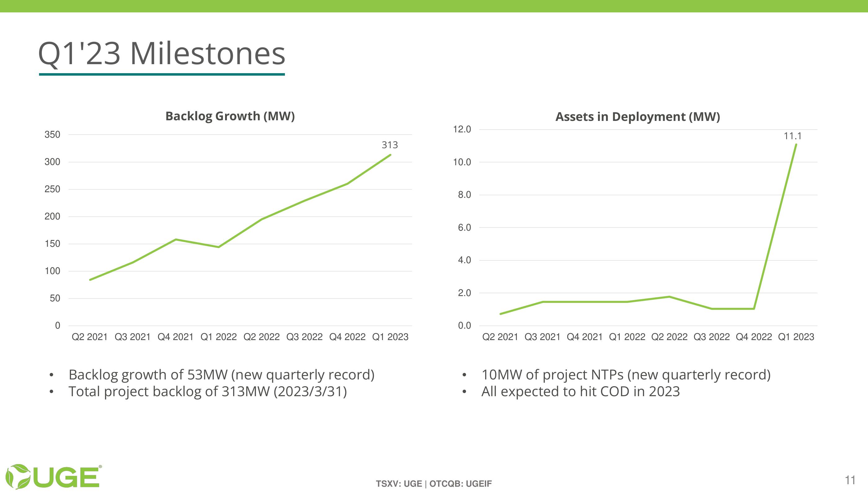The image size is (868, 496).
Task: Click the 300 y-axis label on backlog chart
Action: click(52, 162)
